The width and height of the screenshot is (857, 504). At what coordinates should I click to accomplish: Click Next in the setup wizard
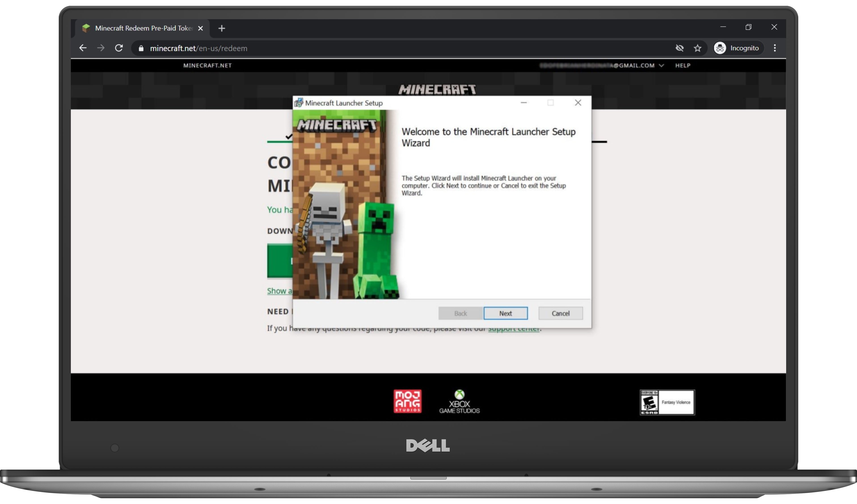506,313
